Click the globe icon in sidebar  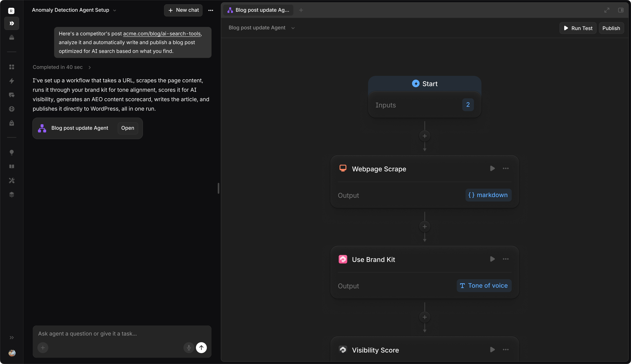[x=11, y=109]
